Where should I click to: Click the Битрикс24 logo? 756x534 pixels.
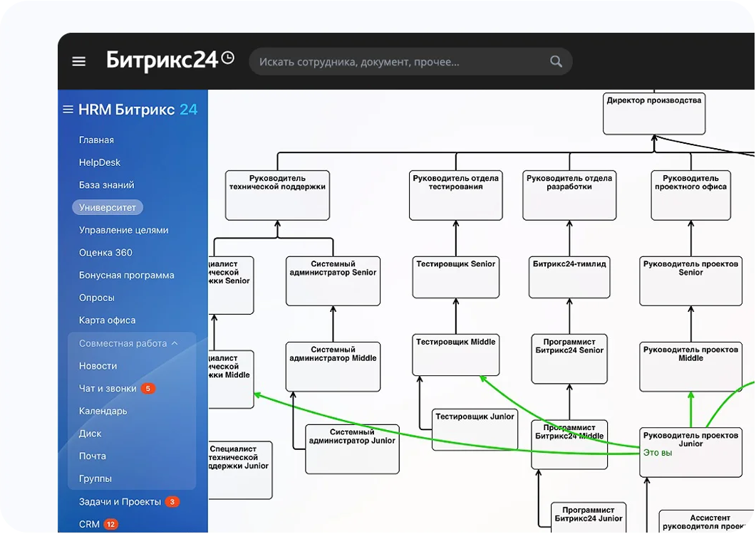[162, 61]
